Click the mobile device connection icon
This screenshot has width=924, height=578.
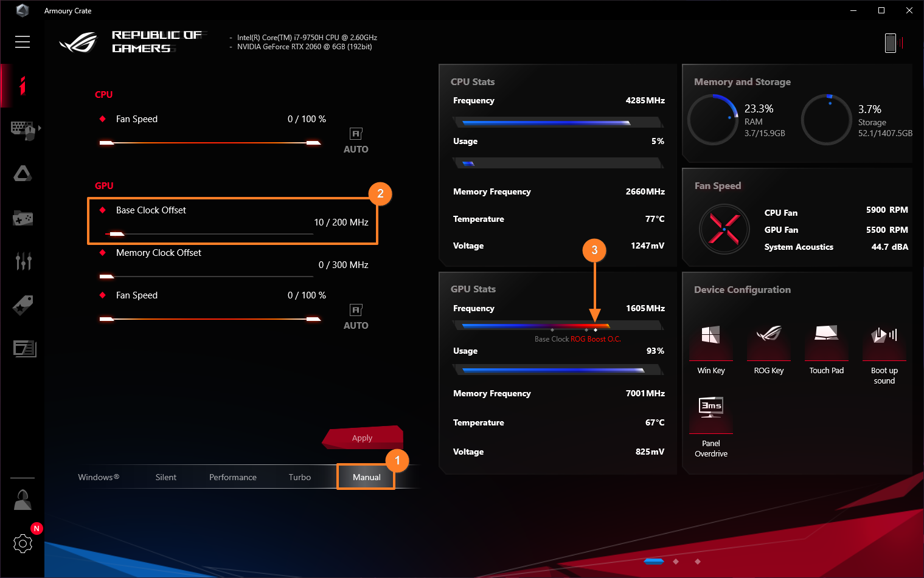[x=891, y=43]
